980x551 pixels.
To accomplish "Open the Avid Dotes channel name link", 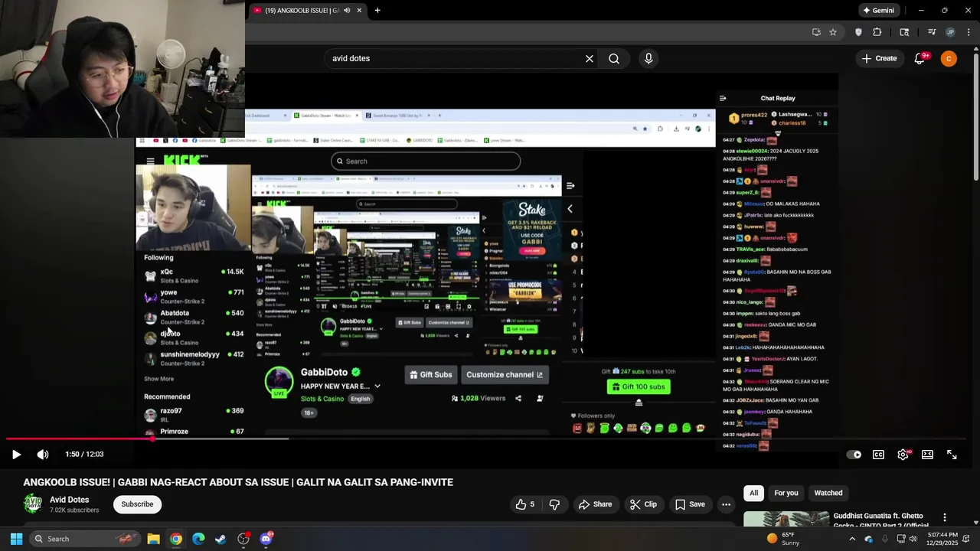I will (69, 500).
